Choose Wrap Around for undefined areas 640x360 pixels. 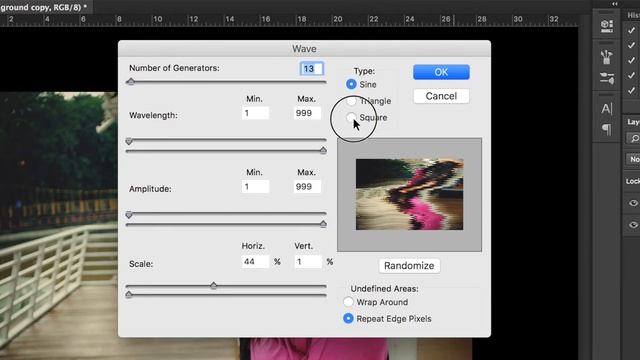[348, 302]
